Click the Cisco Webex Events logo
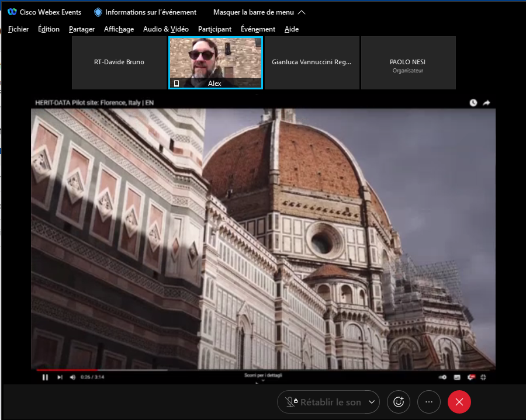The image size is (526, 420). [x=12, y=12]
